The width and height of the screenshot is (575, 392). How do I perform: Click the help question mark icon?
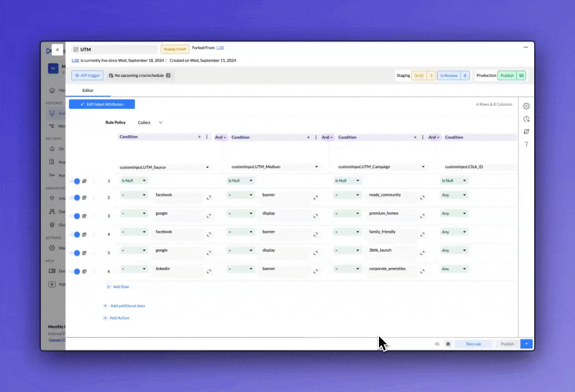pyautogui.click(x=526, y=144)
